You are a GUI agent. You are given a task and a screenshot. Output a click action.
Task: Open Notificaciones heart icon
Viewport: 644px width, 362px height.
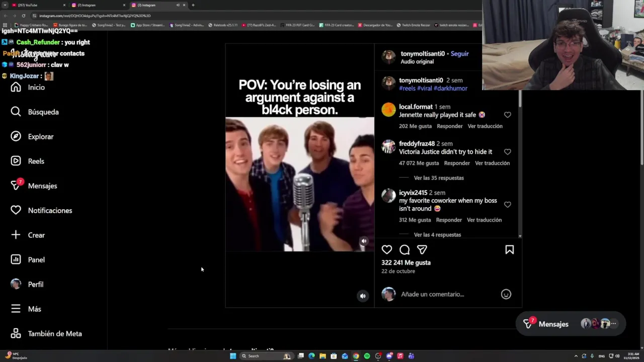pyautogui.click(x=16, y=211)
